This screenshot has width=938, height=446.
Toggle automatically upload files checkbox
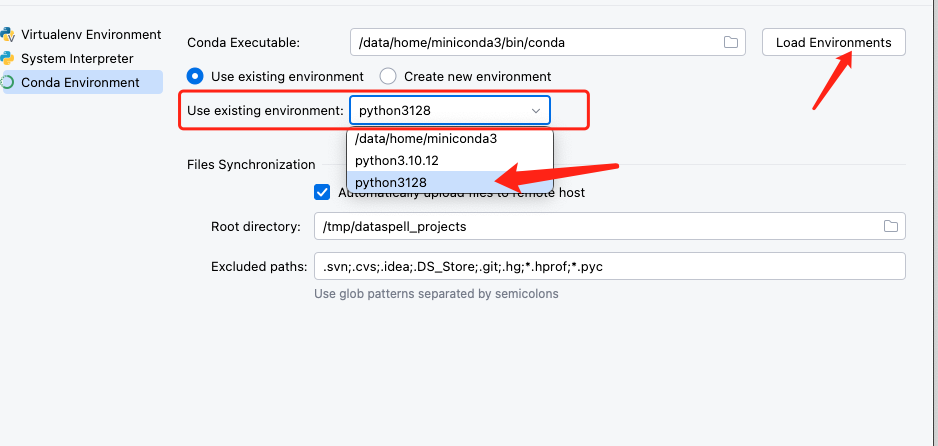point(322,192)
